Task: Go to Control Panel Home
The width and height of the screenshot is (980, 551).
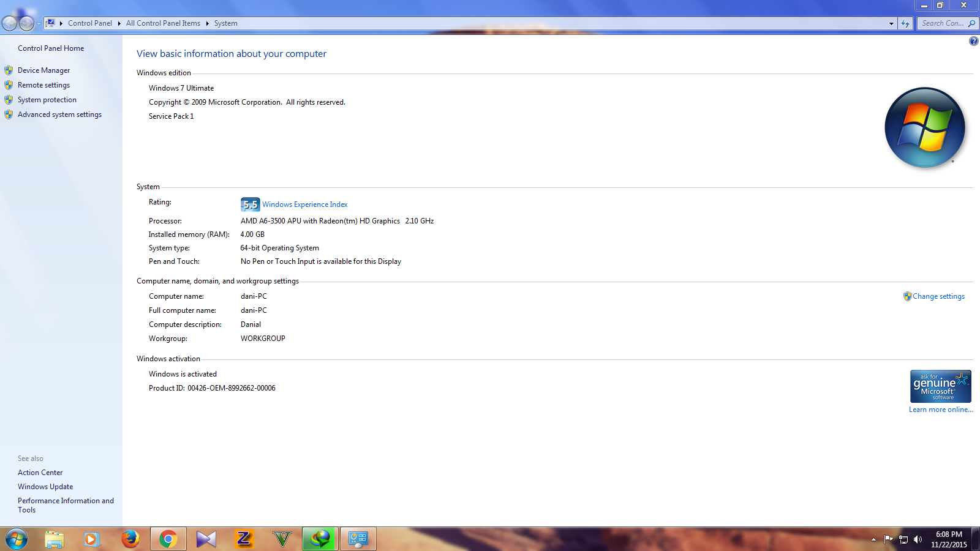Action: (x=51, y=48)
